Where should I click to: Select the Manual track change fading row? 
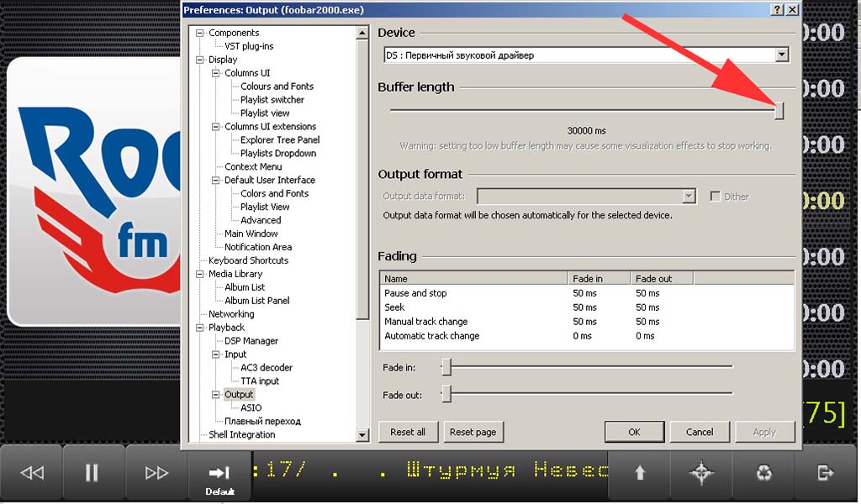tap(425, 322)
